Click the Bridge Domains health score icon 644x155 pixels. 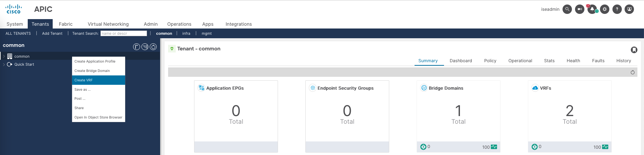[494, 147]
